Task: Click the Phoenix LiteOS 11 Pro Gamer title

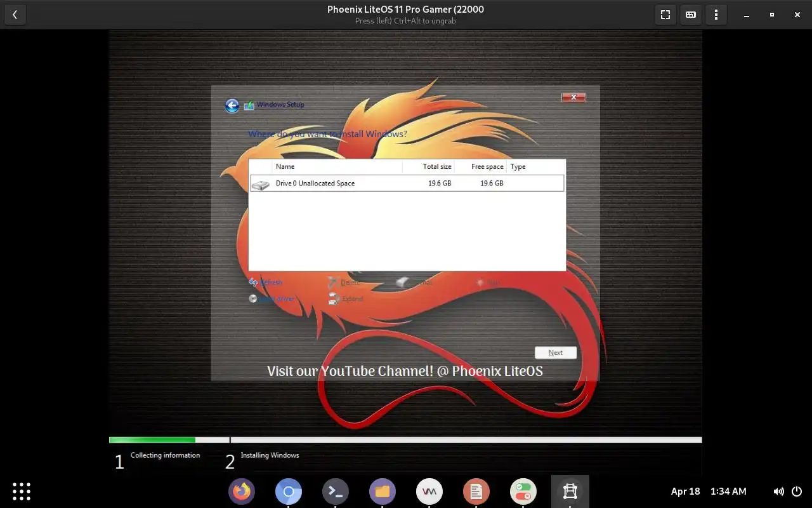Action: pyautogui.click(x=405, y=10)
